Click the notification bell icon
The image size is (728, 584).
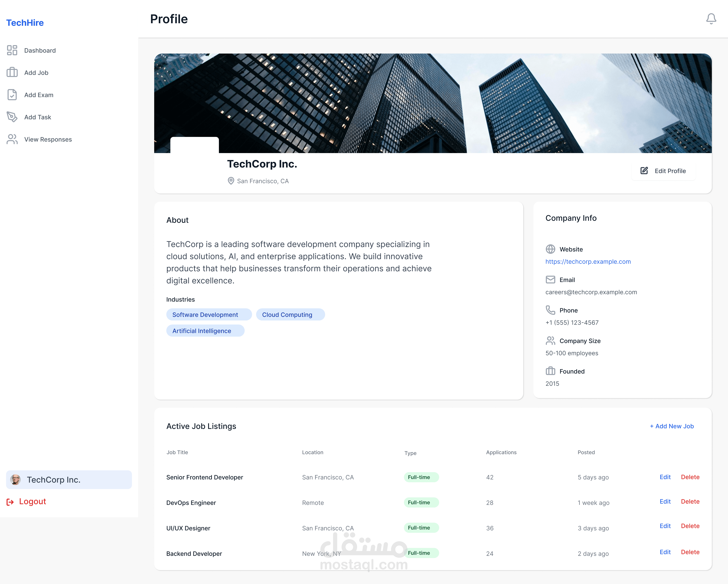coord(711,19)
